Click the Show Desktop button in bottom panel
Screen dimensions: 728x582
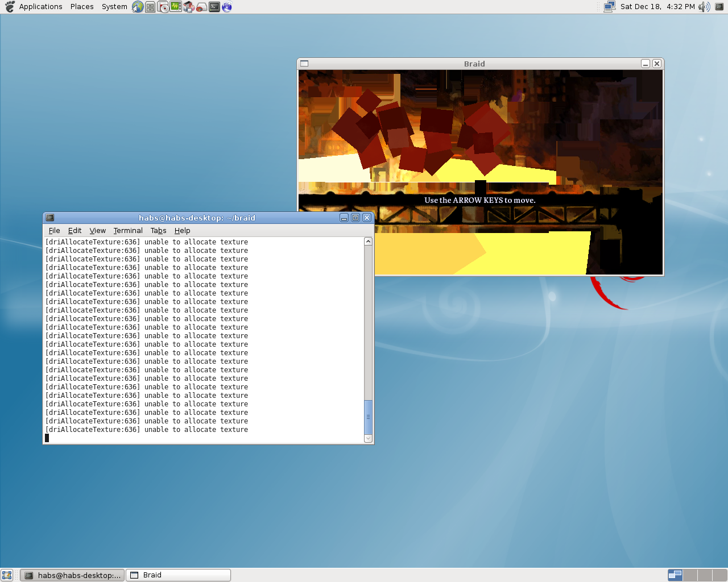point(7,575)
